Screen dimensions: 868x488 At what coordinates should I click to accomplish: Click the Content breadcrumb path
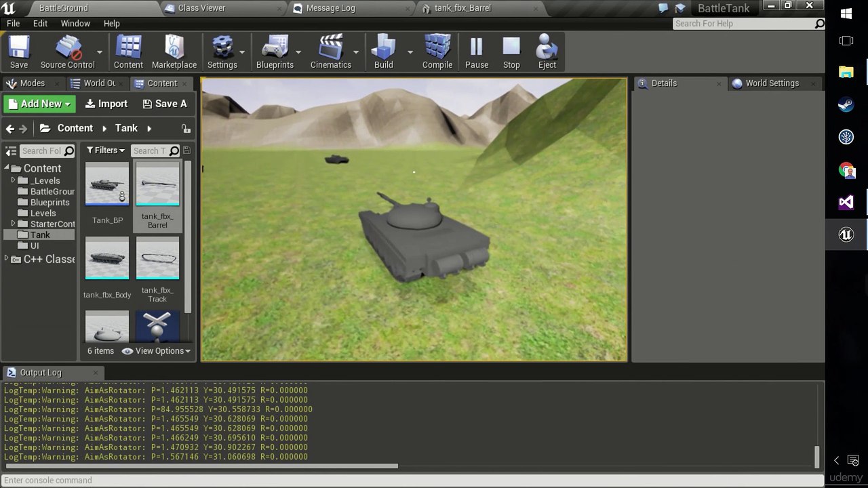75,128
